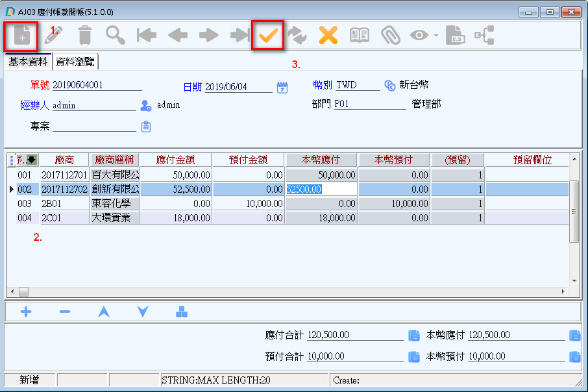Click the grid vertical scrollbar up arrow
Screen dimensions: 588x392
click(x=574, y=159)
